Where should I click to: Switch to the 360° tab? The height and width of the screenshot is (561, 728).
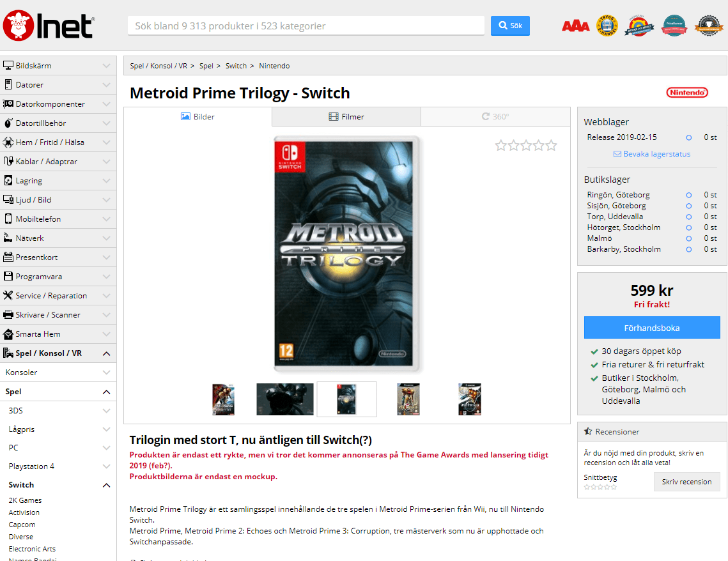pos(495,116)
